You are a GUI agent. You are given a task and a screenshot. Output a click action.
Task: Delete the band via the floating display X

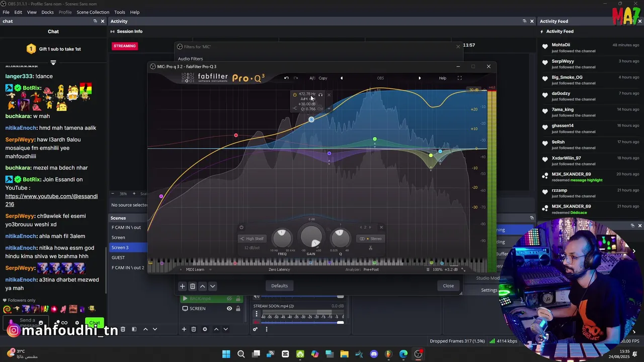[329, 95]
